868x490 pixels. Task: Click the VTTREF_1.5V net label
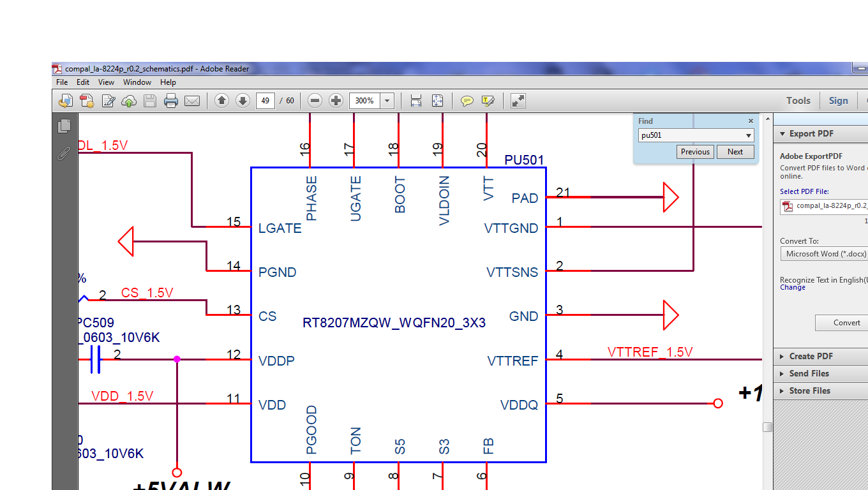click(650, 352)
